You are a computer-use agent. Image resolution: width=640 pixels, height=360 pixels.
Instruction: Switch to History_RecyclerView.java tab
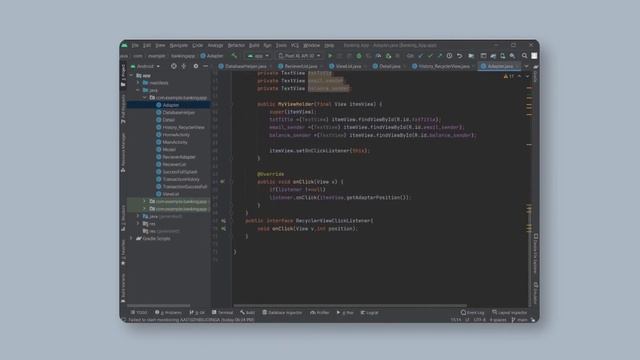coord(444,66)
